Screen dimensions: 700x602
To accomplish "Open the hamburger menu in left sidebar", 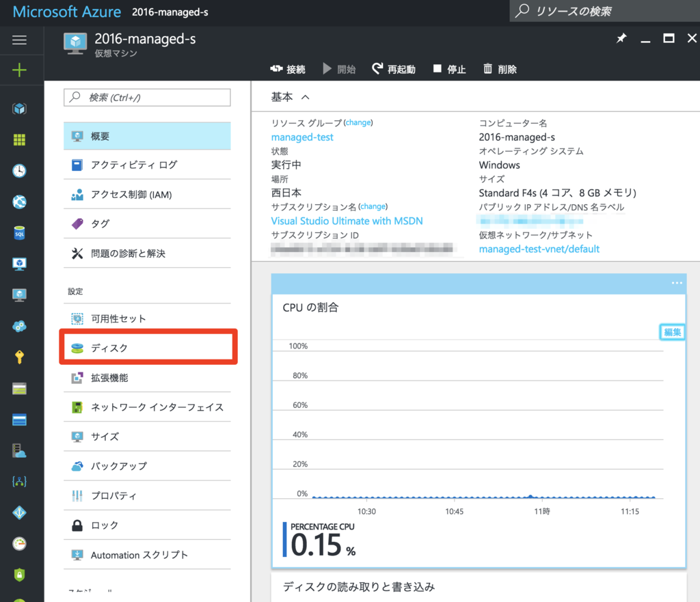I will (x=19, y=40).
